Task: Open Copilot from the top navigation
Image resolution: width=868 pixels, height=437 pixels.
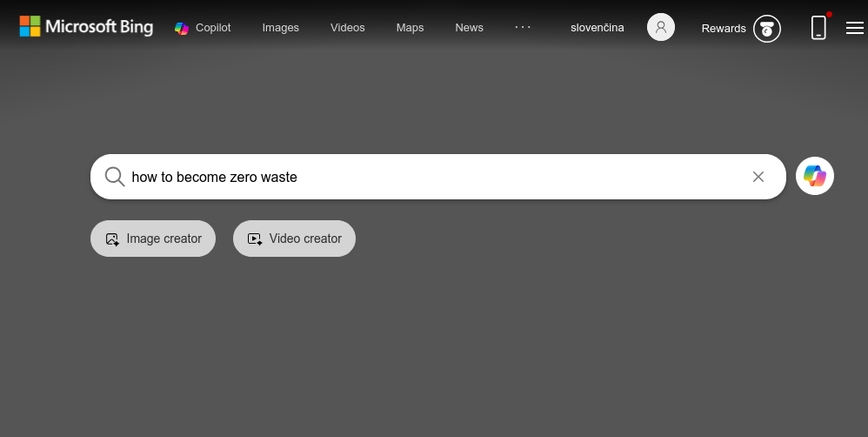Action: point(212,28)
